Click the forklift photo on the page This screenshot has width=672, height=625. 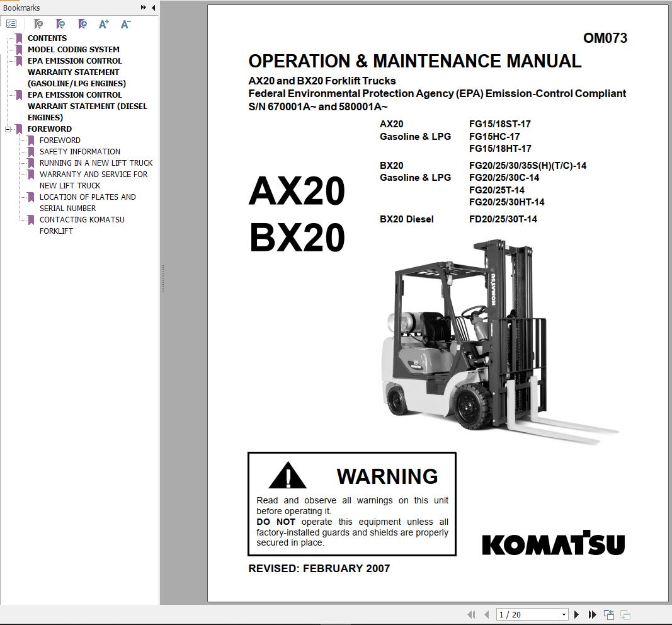[x=499, y=341]
